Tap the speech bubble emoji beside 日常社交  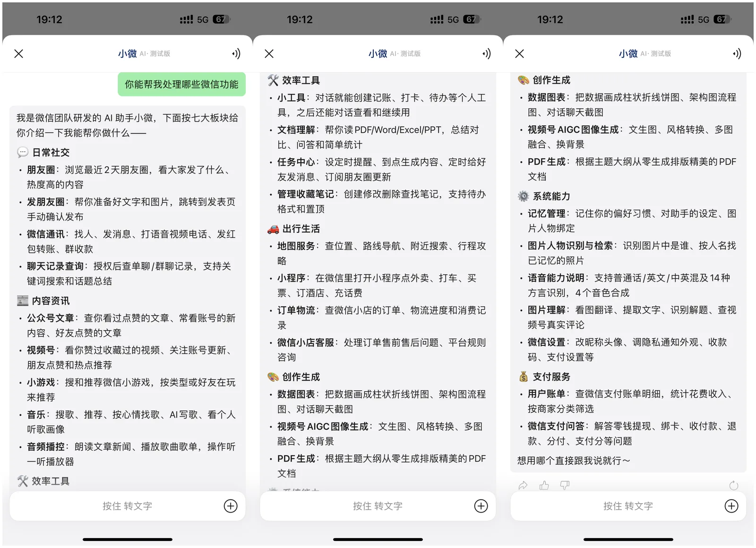23,153
